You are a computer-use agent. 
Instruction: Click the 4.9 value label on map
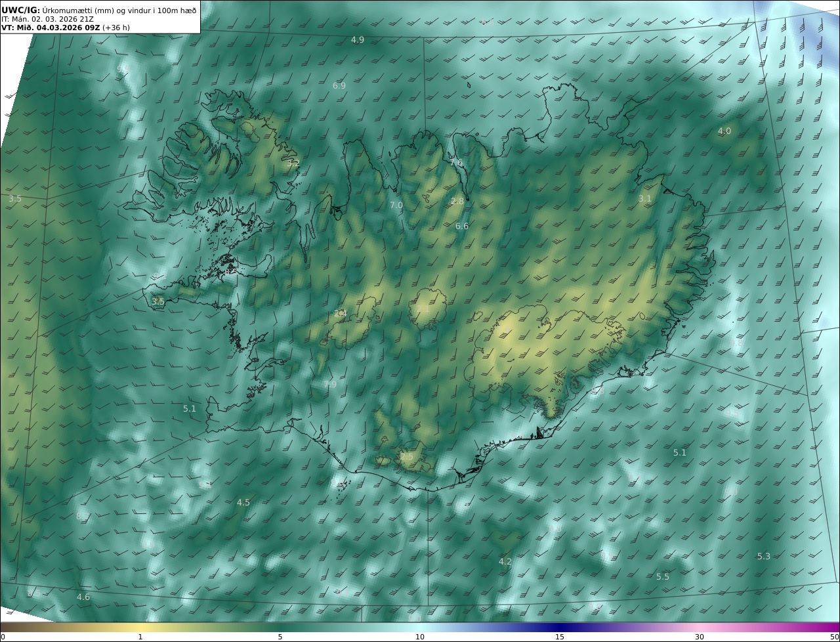358,40
